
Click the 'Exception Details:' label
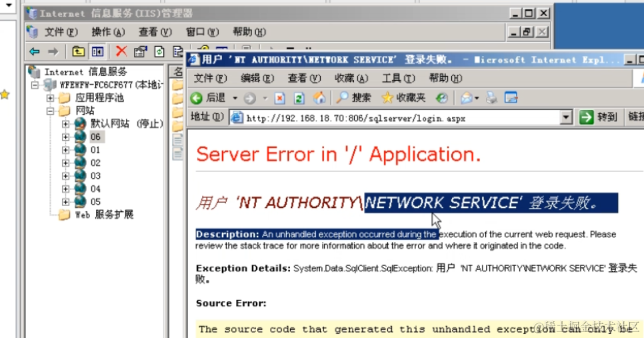(x=243, y=268)
